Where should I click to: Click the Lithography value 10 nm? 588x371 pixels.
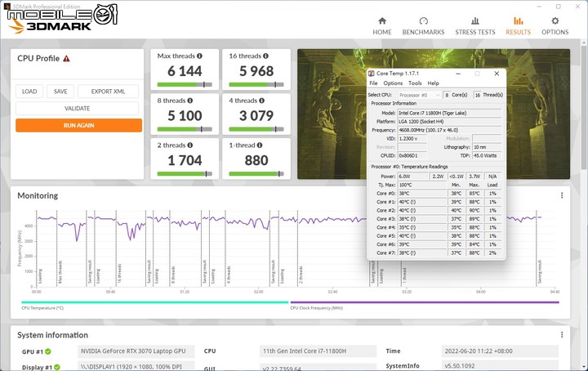(487, 147)
